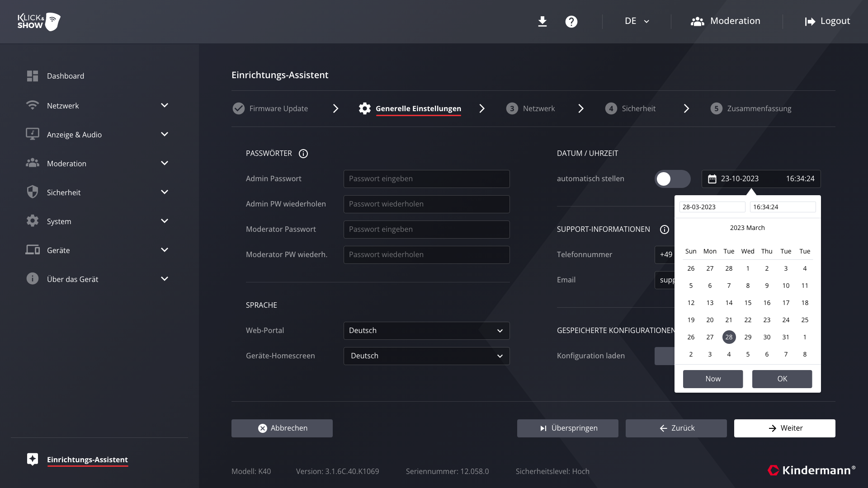Expand the Über das Gerät section
Screen dimensions: 868x488
[x=165, y=279]
